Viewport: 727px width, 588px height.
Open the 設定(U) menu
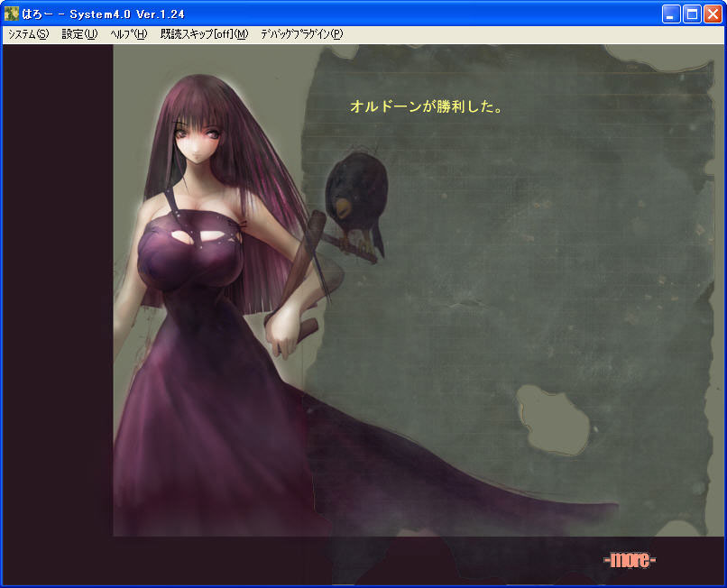[x=79, y=34]
